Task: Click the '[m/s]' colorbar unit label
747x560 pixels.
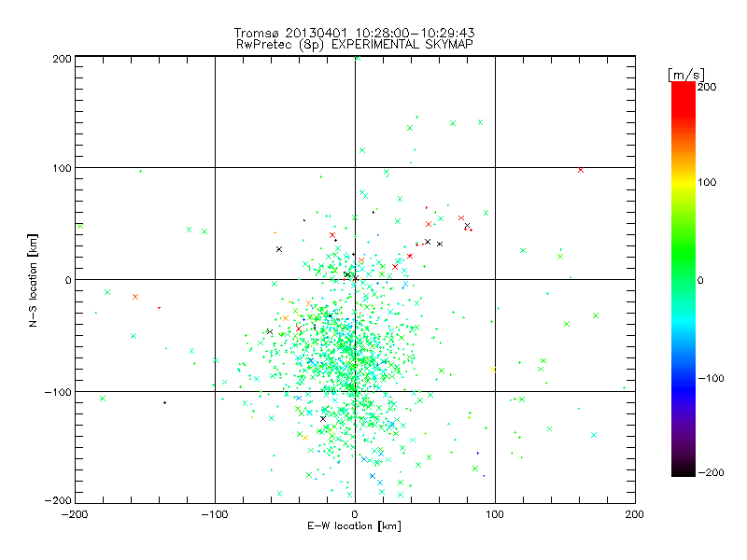Action: (686, 75)
